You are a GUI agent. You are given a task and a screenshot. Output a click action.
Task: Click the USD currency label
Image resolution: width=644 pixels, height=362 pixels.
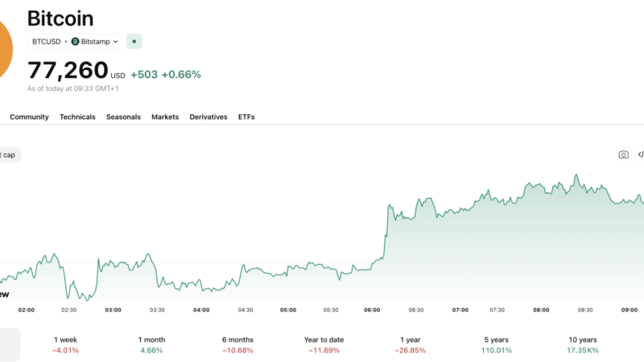point(118,76)
